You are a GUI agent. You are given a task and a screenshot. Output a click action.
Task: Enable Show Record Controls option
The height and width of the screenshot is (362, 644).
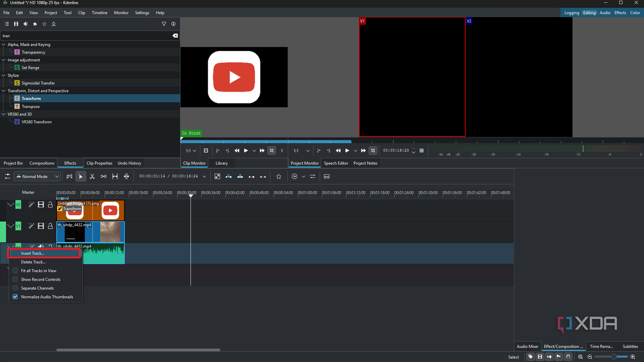click(15, 279)
